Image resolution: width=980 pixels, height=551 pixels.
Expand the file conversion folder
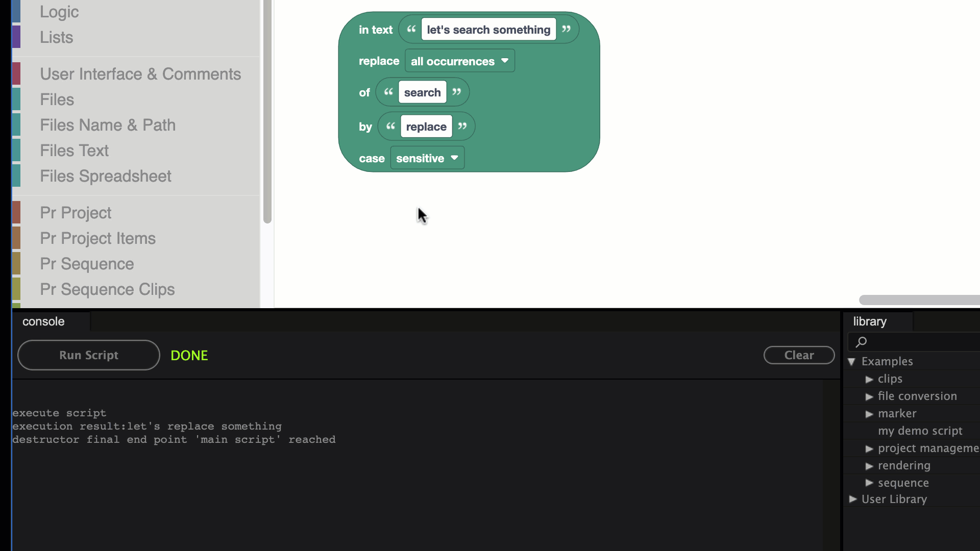[x=869, y=396]
